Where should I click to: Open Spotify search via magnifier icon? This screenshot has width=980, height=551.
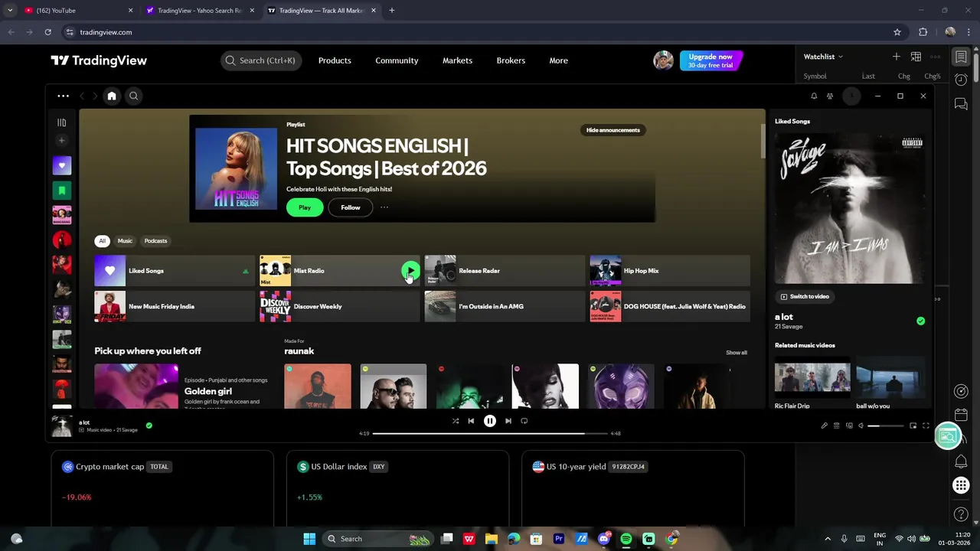click(x=133, y=96)
